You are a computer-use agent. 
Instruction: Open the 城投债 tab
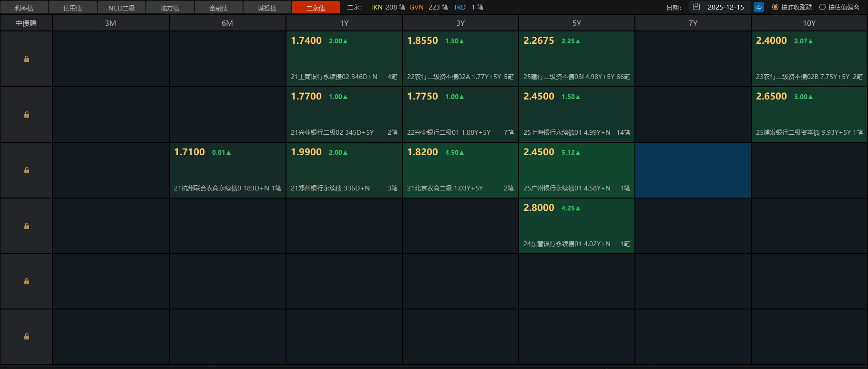point(267,8)
